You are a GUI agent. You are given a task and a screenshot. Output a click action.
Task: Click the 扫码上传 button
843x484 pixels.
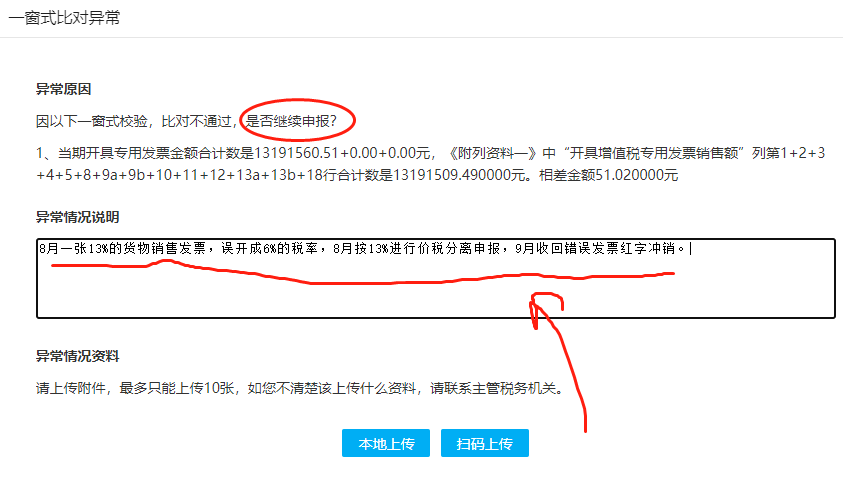pos(484,443)
